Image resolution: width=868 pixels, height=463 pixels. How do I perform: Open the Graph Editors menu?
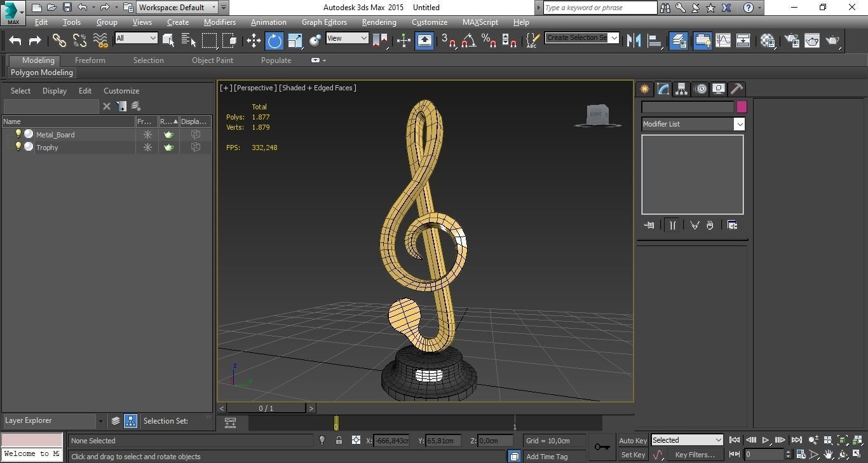[324, 22]
